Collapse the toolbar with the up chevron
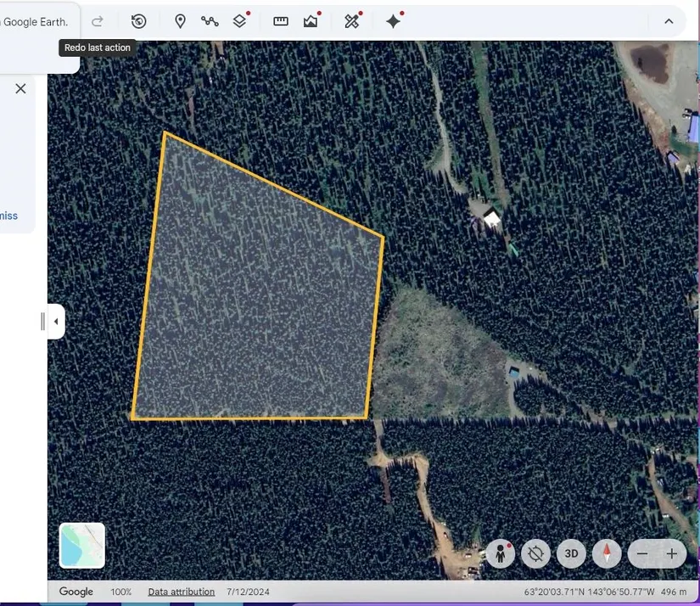This screenshot has width=700, height=606. coord(669,21)
